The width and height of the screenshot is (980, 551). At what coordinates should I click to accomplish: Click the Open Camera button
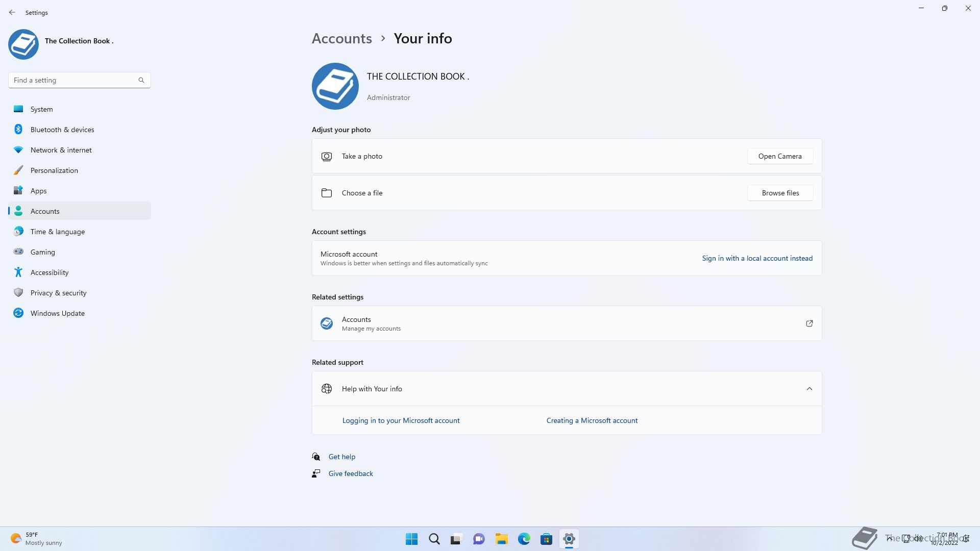[780, 156]
